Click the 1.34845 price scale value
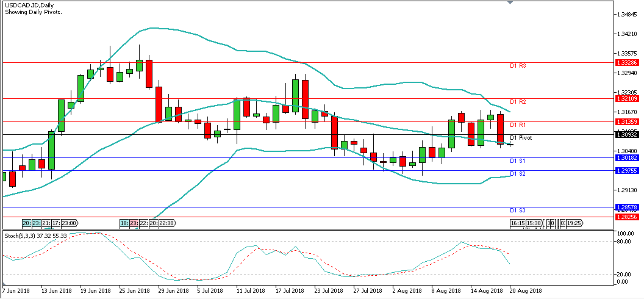 (626, 15)
